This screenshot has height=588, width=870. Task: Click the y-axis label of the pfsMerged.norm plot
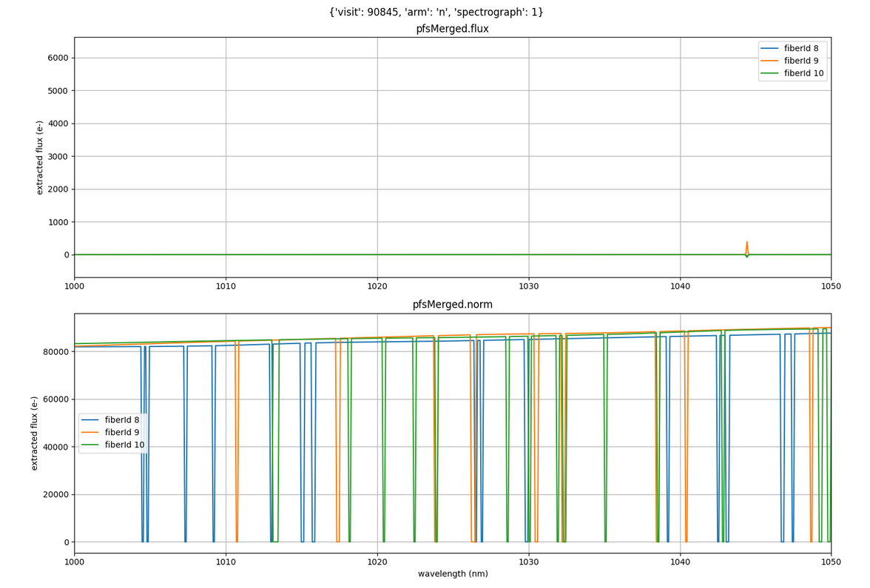(35, 433)
